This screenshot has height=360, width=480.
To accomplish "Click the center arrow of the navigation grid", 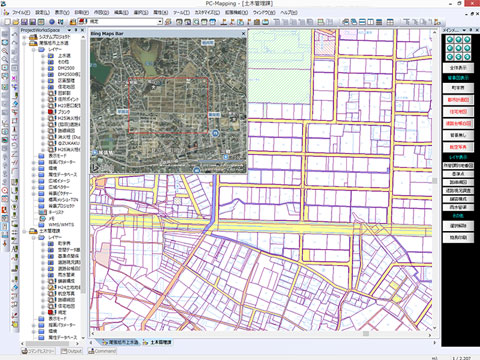I will [x=458, y=48].
